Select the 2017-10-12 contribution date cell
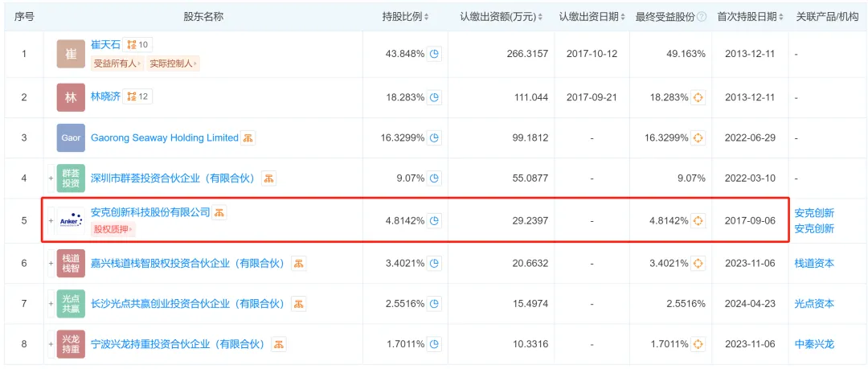 (592, 54)
